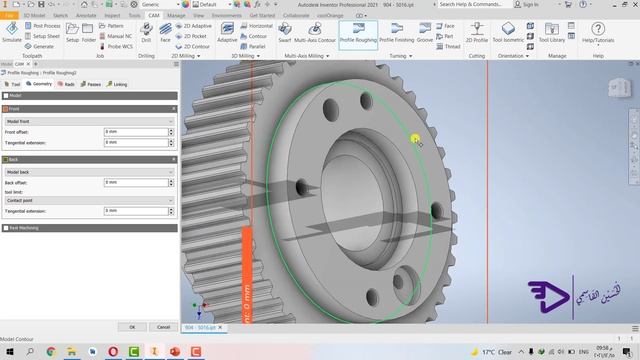Screen dimensions: 640x360
Task: Click the Cancel button
Action: (x=163, y=327)
